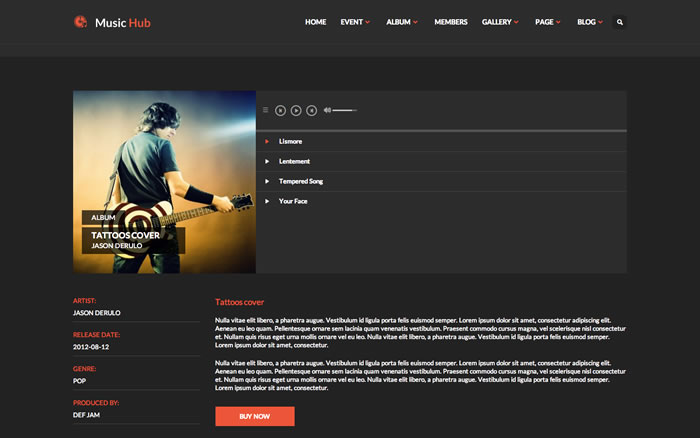Select the Tempered Song track title

(301, 181)
